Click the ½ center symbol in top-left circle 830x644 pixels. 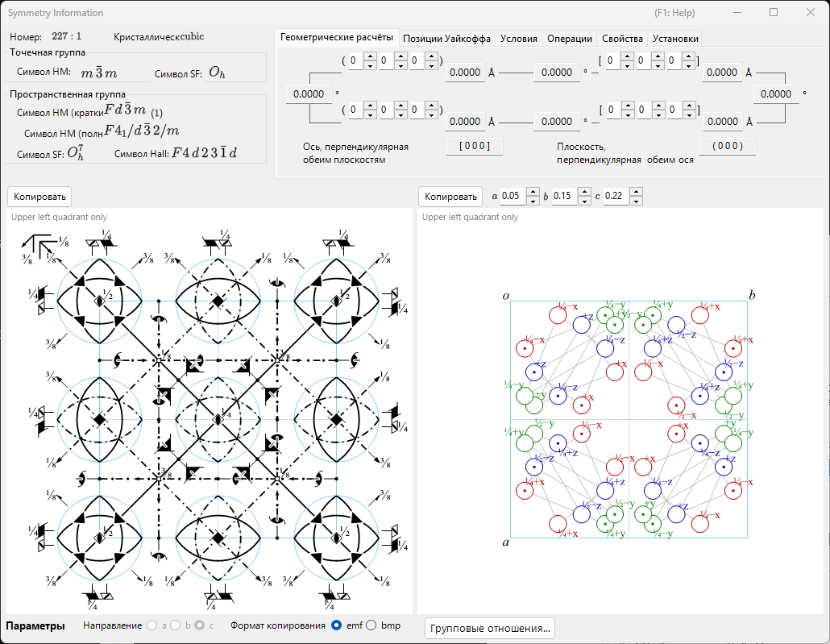click(99, 301)
